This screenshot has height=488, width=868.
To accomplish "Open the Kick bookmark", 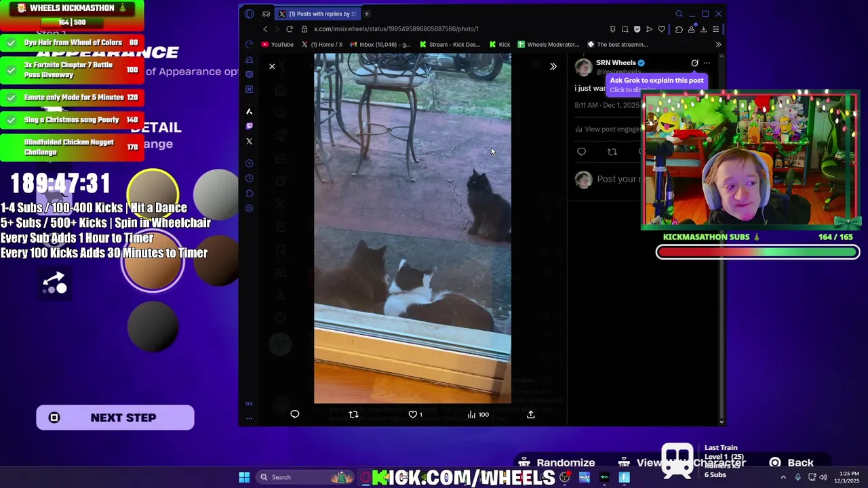I will coord(499,45).
